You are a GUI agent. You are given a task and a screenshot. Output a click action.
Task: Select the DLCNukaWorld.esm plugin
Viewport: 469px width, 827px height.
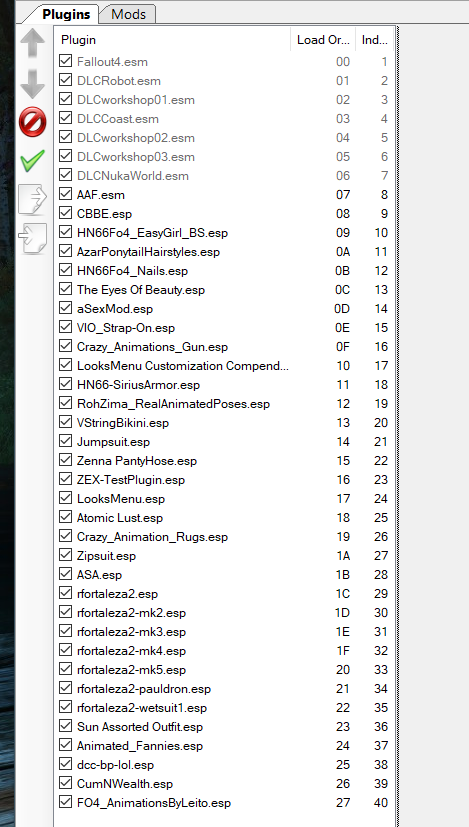tap(132, 176)
